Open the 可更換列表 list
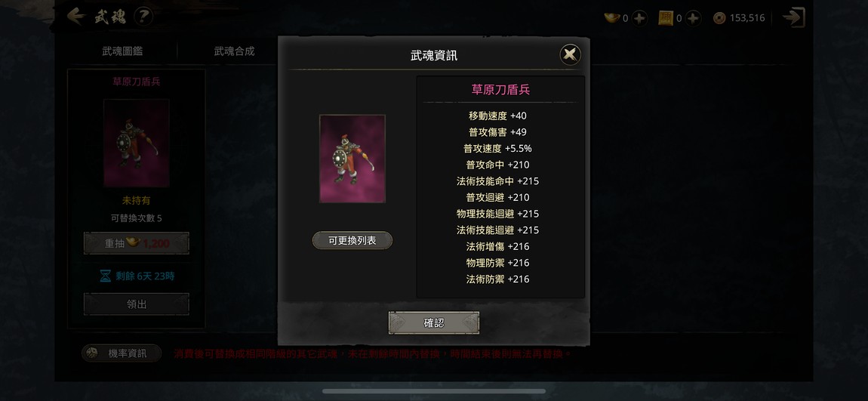868x401 pixels. 352,240
